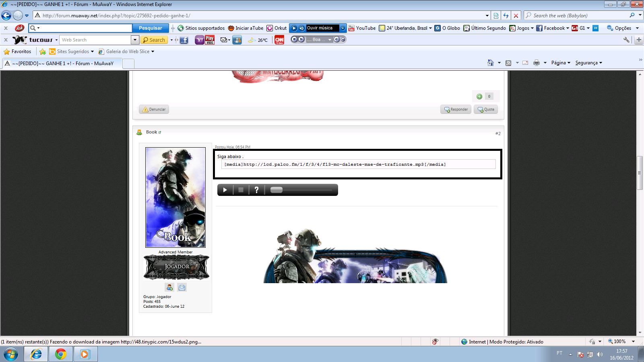Image resolution: width=644 pixels, height=362 pixels.
Task: Click the Babylon search magnifier icon
Action: click(632, 15)
